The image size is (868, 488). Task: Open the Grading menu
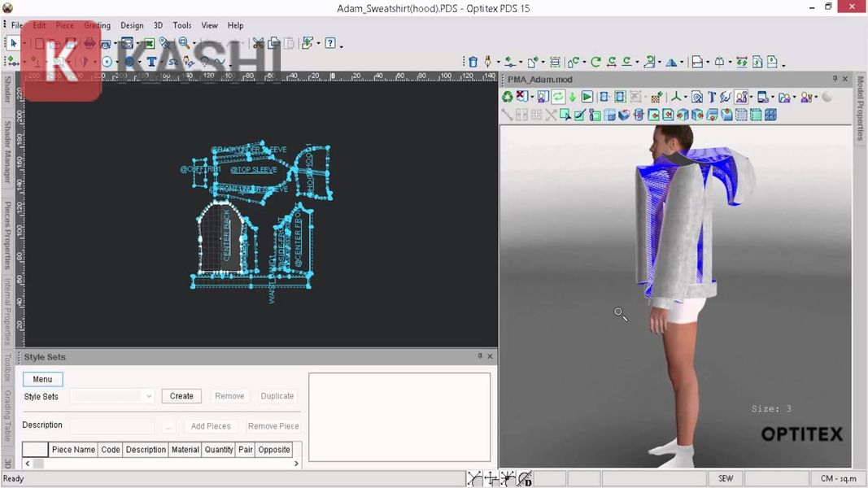click(x=97, y=25)
